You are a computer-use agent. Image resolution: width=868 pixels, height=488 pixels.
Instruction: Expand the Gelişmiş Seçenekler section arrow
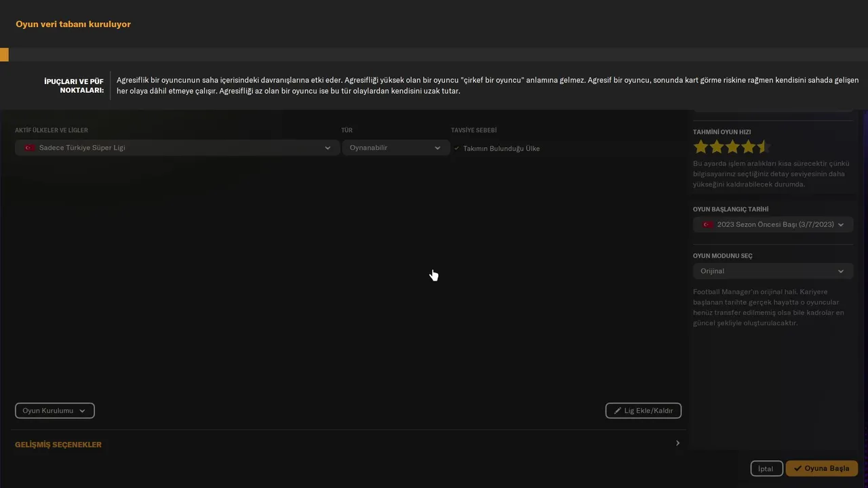pos(677,443)
